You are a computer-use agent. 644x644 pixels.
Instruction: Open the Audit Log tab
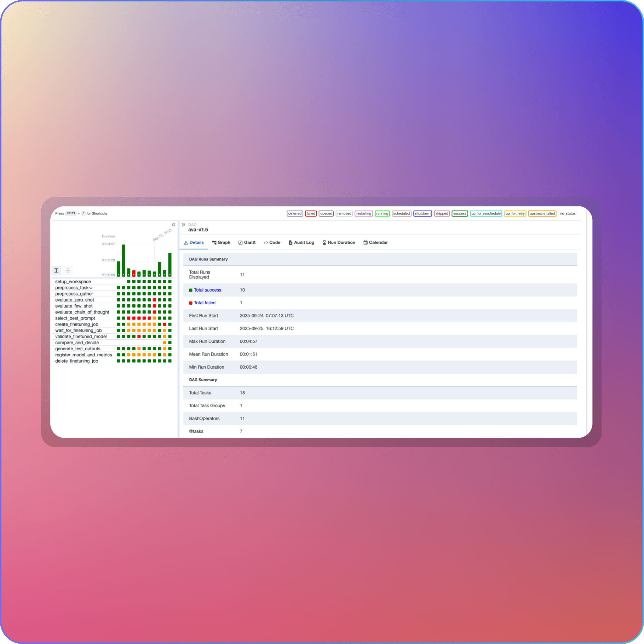[x=301, y=242]
